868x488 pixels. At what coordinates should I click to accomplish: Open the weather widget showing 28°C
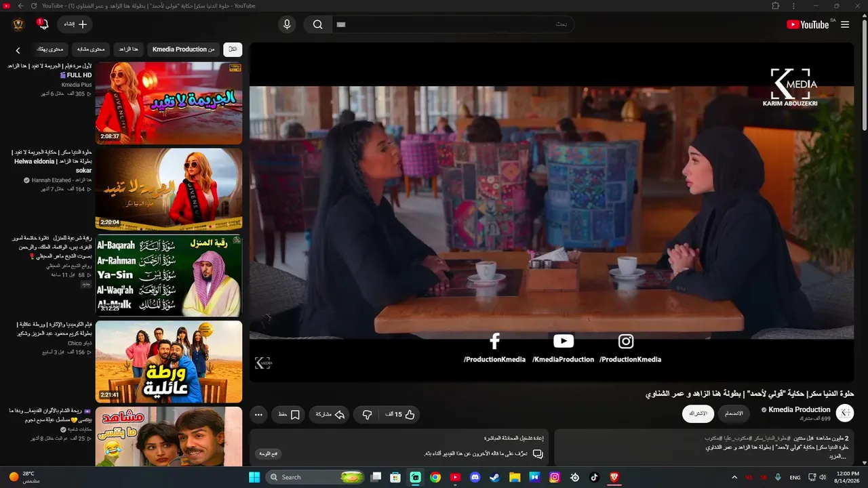(24, 477)
